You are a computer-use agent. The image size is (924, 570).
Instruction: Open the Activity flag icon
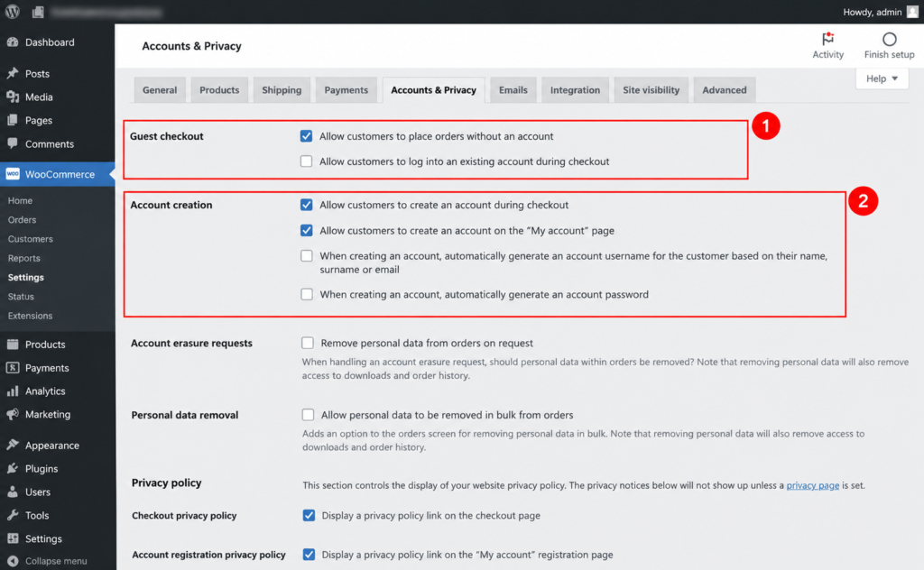click(x=828, y=39)
